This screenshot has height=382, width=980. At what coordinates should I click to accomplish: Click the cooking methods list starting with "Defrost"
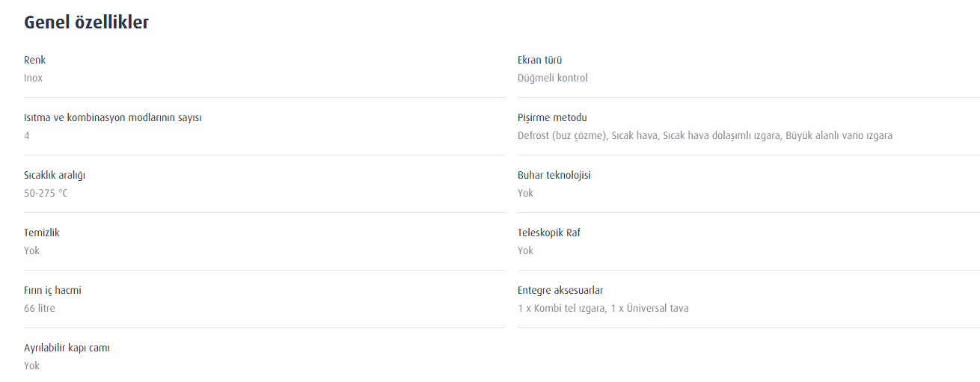click(x=705, y=135)
